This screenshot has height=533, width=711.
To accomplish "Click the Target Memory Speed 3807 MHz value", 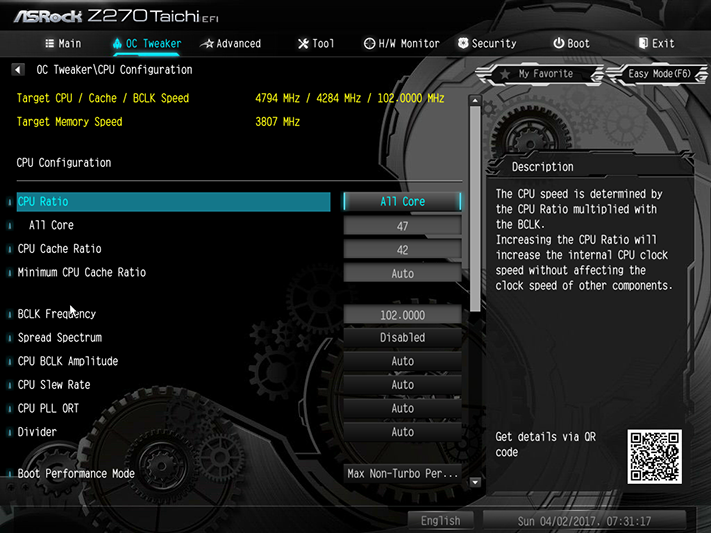I will [278, 122].
